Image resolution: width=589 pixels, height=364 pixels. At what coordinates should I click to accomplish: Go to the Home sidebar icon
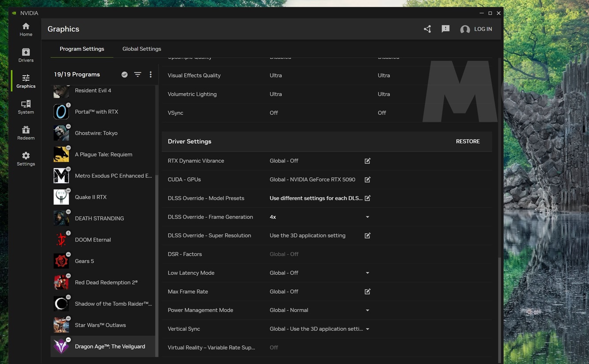pos(26,29)
